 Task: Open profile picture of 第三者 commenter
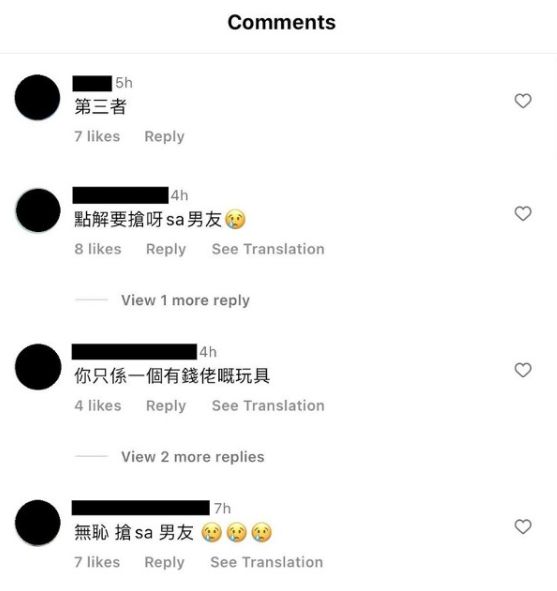(37, 97)
